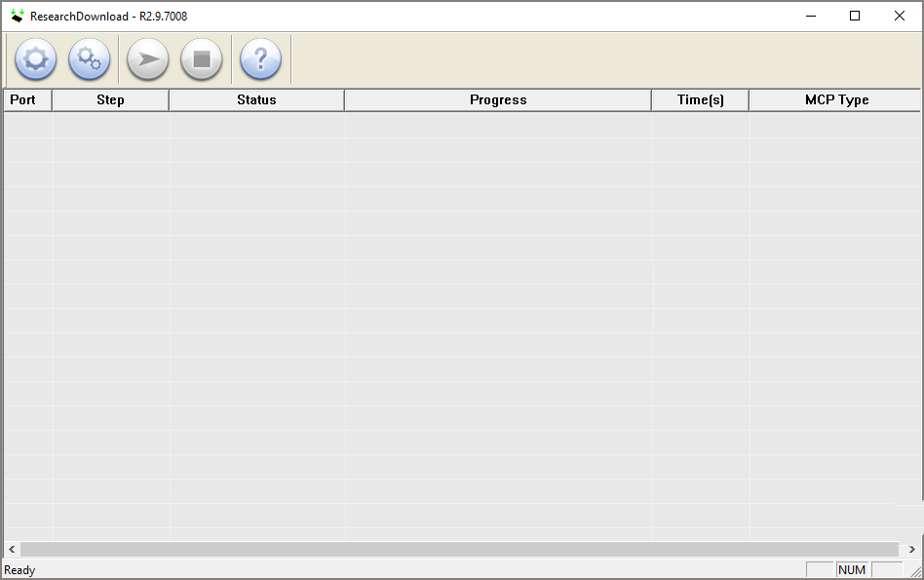Click the NUM indicator in status bar

pyautogui.click(x=852, y=569)
